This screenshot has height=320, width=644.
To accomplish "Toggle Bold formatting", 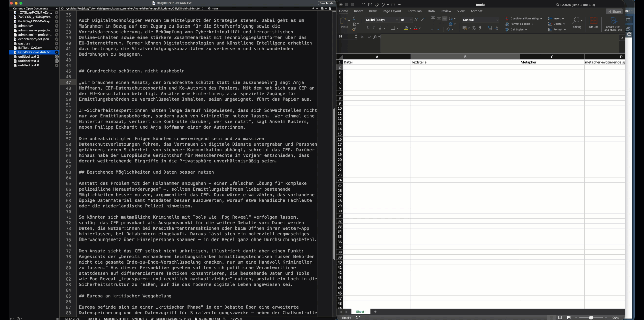I will pos(367,28).
